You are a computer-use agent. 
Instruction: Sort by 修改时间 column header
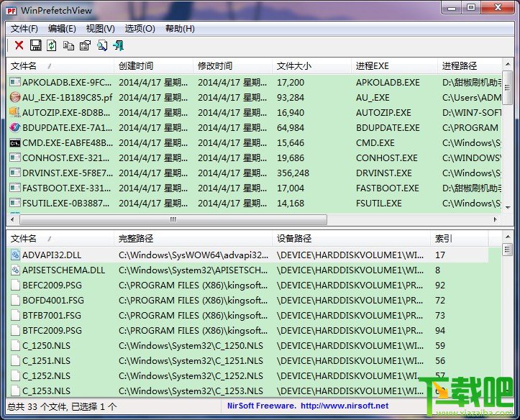pos(233,65)
